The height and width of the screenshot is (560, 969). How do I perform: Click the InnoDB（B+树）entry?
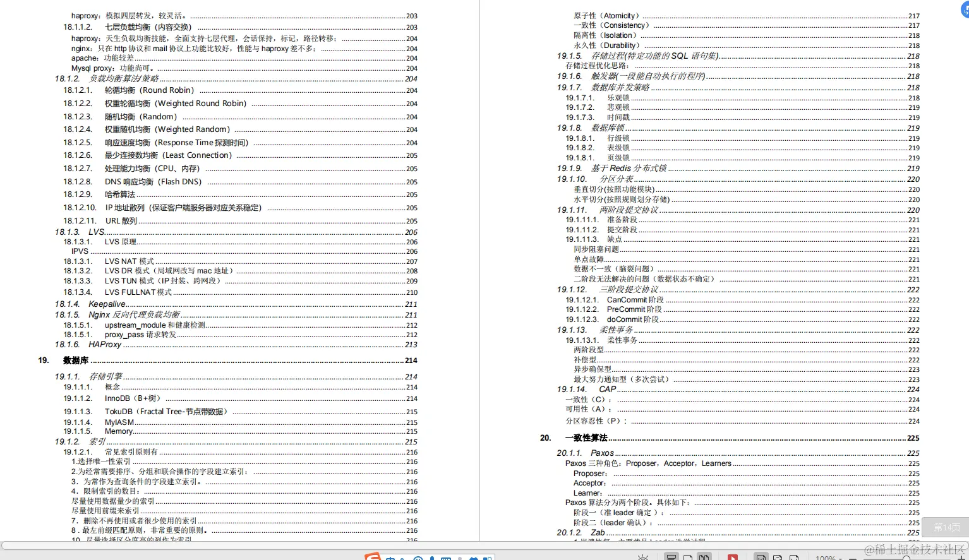click(x=240, y=398)
